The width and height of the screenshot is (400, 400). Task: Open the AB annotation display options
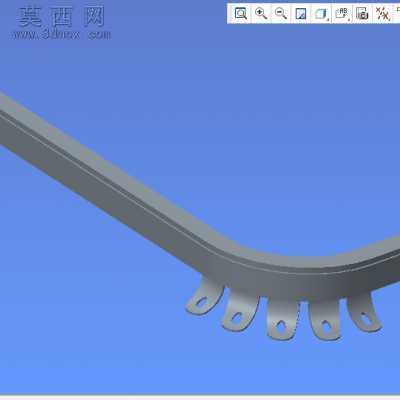click(342, 14)
